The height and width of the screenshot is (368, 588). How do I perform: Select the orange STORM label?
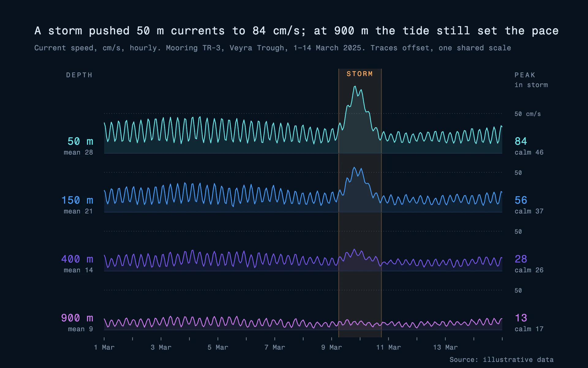coord(360,74)
